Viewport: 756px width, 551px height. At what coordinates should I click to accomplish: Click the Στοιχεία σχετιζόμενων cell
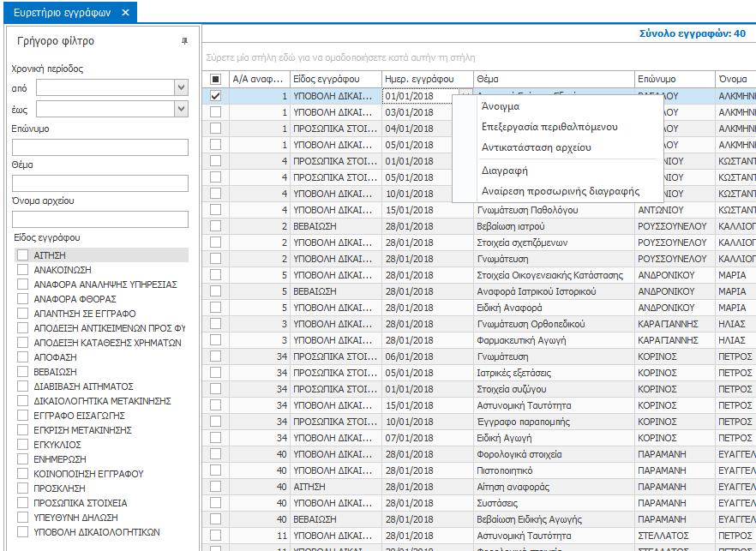(554, 243)
